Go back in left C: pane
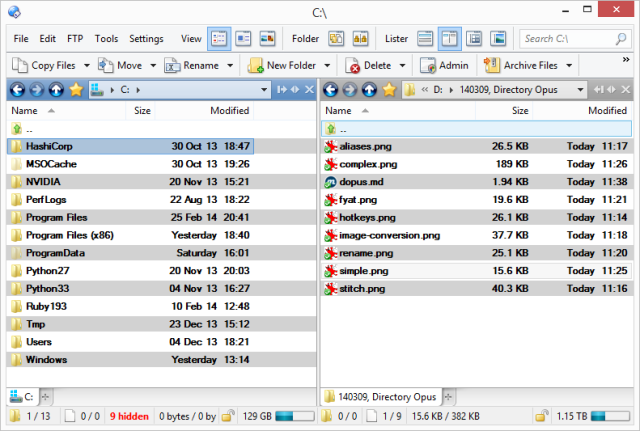This screenshot has width=640, height=431. tap(17, 90)
